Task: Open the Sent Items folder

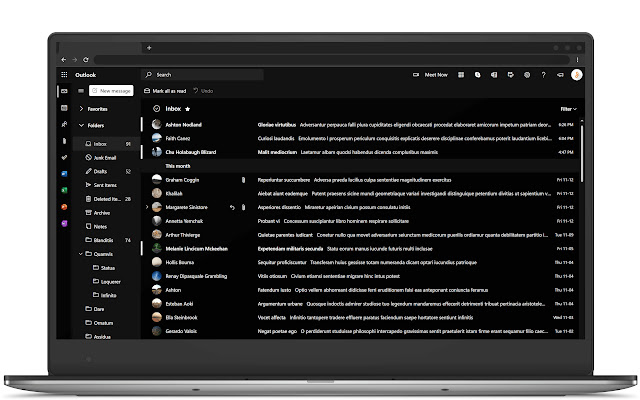Action: [107, 185]
